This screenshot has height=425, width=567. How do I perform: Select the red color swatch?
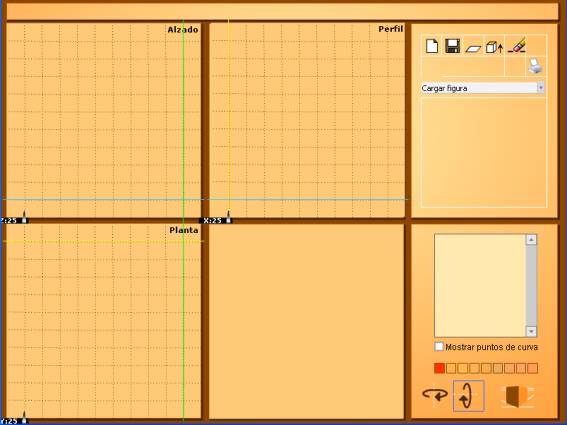click(x=439, y=368)
